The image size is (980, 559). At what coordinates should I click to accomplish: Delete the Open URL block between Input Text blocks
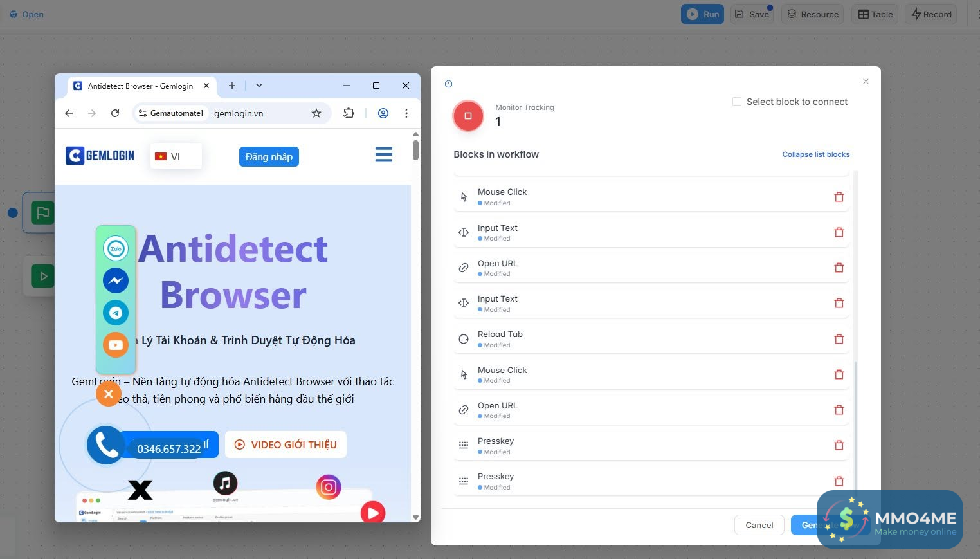[839, 268]
